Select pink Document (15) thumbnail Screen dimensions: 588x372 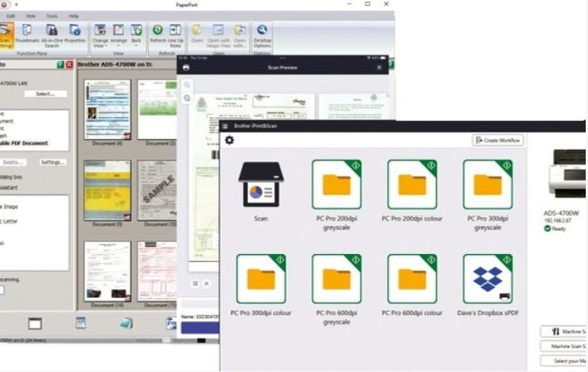(x=157, y=271)
